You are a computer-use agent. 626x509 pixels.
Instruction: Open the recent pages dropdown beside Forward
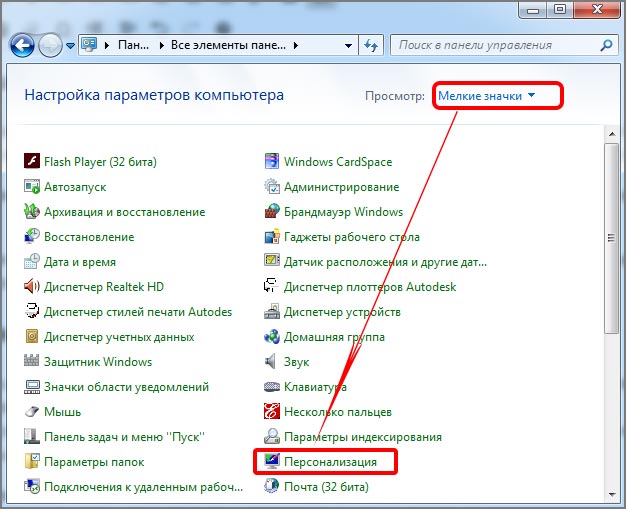tap(70, 46)
